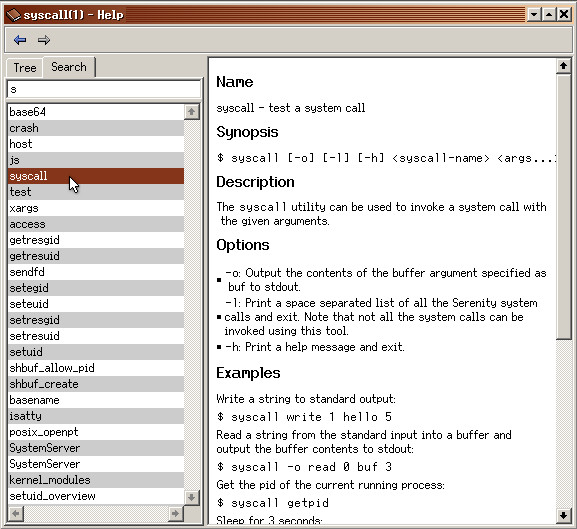
Task: Select the setegid entry
Action: coord(96,288)
